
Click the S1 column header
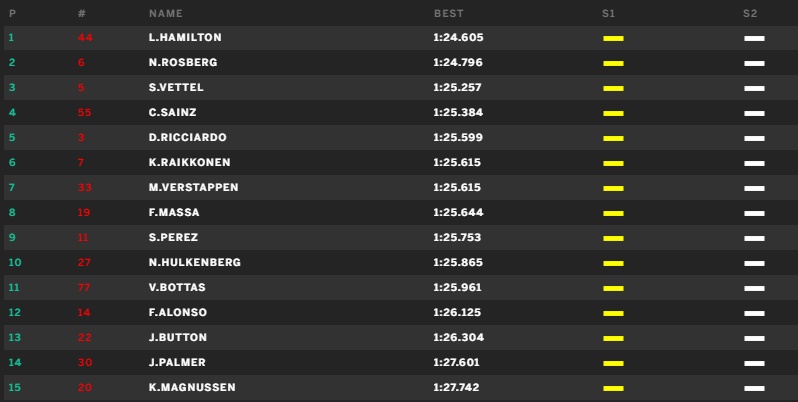pos(608,14)
